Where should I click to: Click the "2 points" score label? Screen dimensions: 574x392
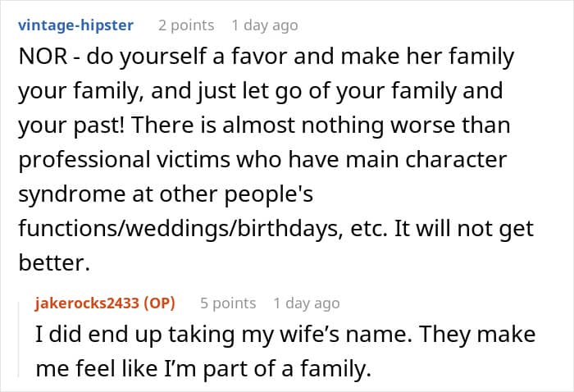coord(186,25)
